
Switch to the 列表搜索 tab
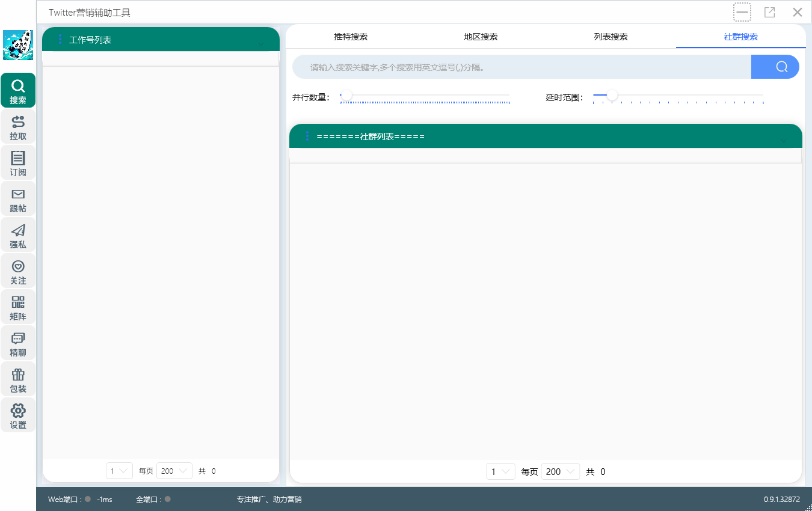(x=611, y=37)
